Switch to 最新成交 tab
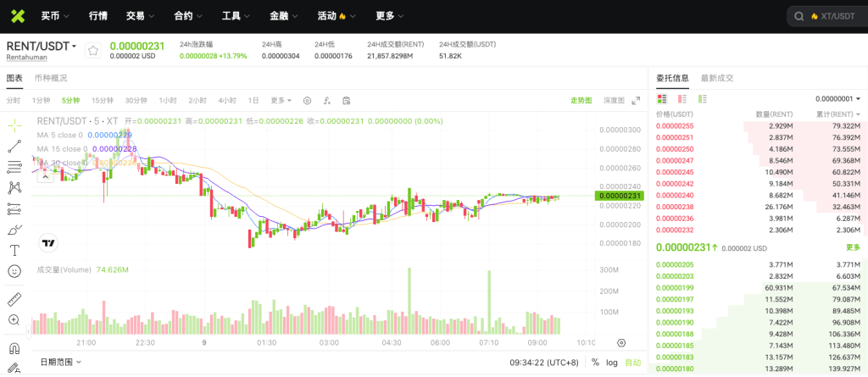Viewport: 868px width, 377px height. [717, 78]
